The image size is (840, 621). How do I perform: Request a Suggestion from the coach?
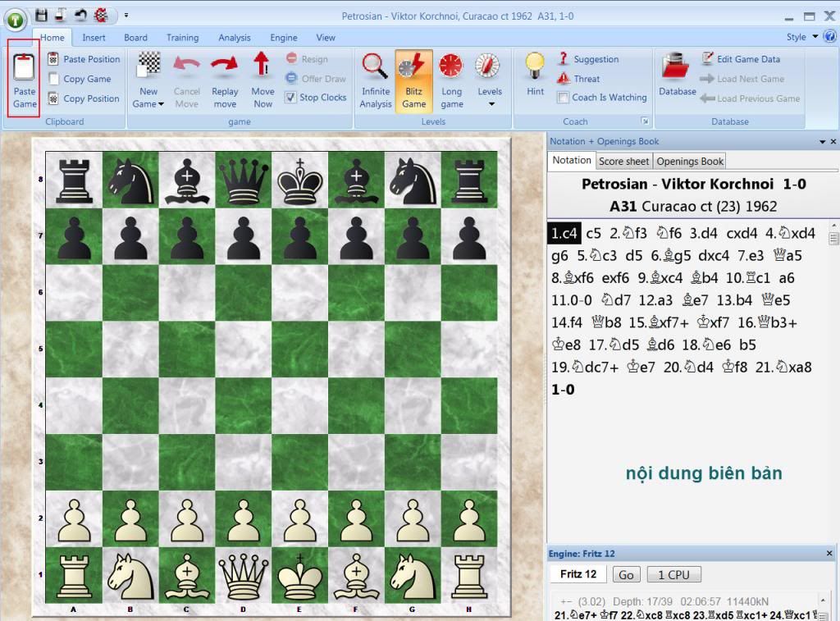click(x=587, y=59)
